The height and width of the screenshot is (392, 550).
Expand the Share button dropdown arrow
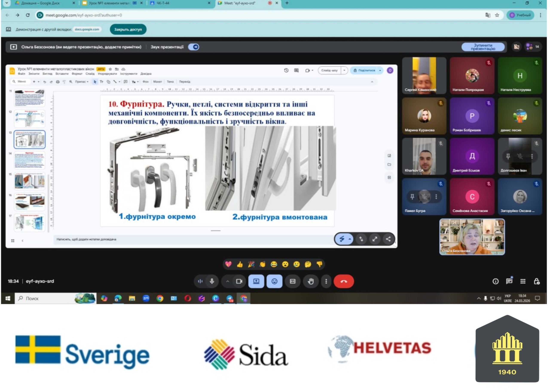pos(380,70)
